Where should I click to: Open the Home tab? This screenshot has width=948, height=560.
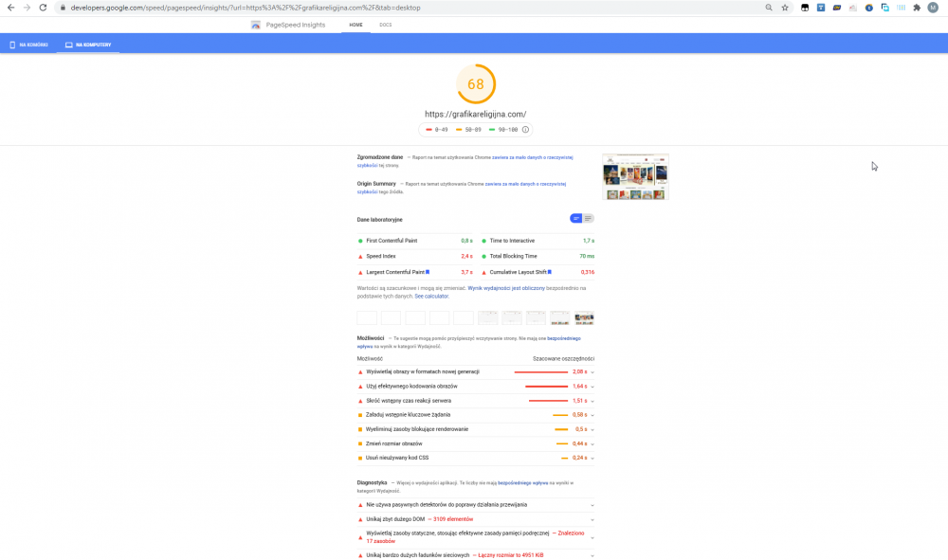pyautogui.click(x=355, y=25)
